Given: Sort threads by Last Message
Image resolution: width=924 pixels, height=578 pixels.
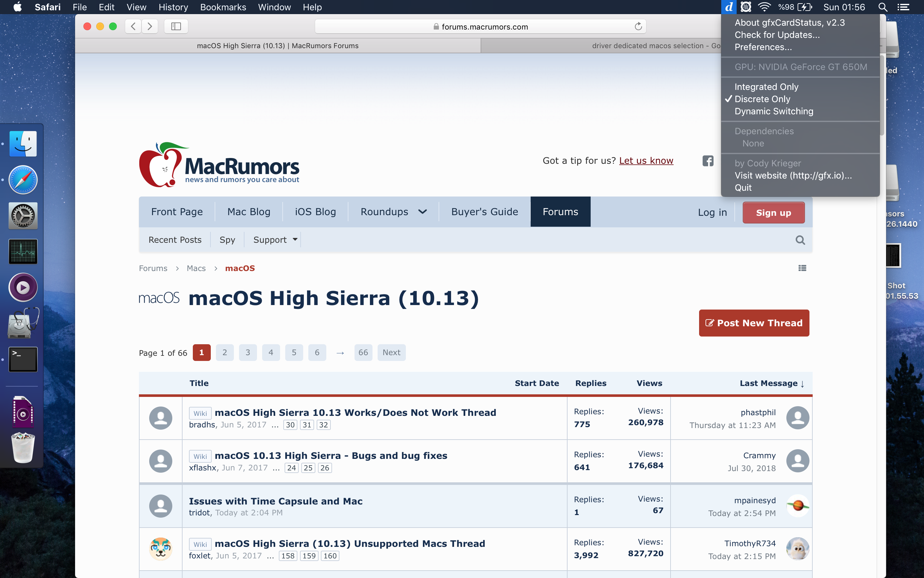Looking at the screenshot, I should (772, 383).
